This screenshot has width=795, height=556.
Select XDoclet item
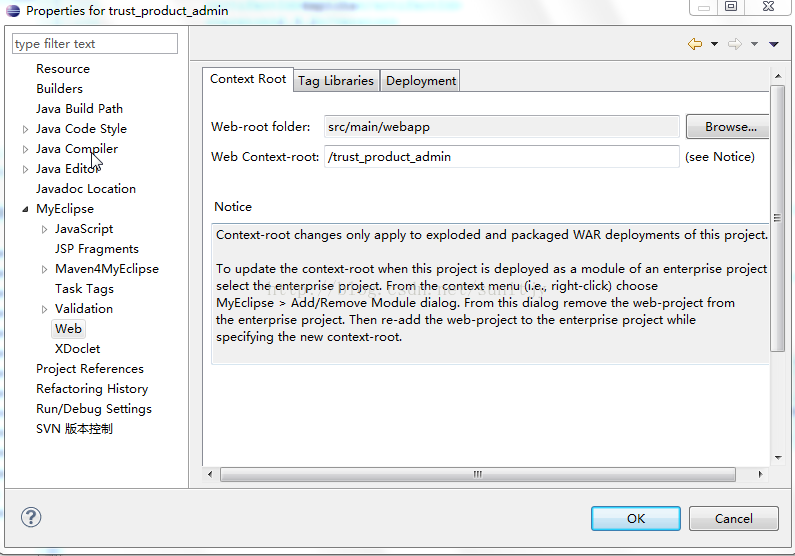tap(78, 349)
